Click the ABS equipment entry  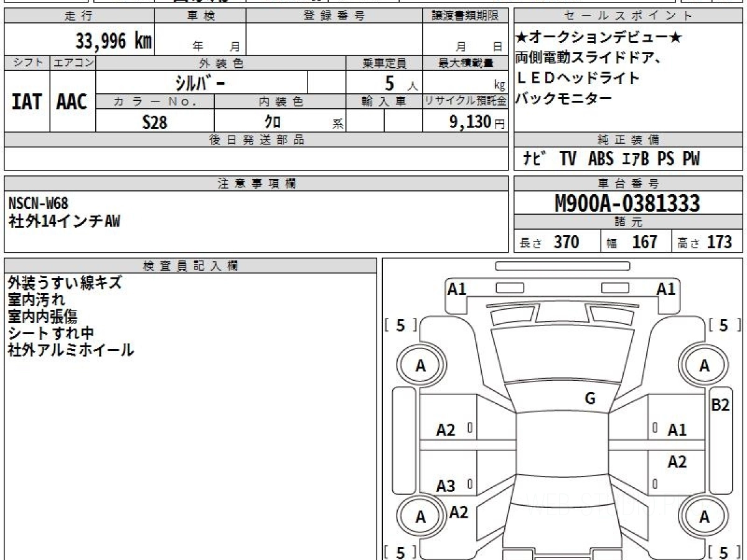[x=601, y=159]
